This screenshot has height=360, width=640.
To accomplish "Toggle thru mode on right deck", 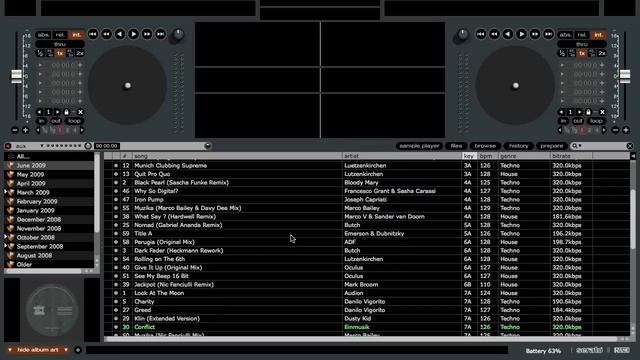I will coord(582,44).
